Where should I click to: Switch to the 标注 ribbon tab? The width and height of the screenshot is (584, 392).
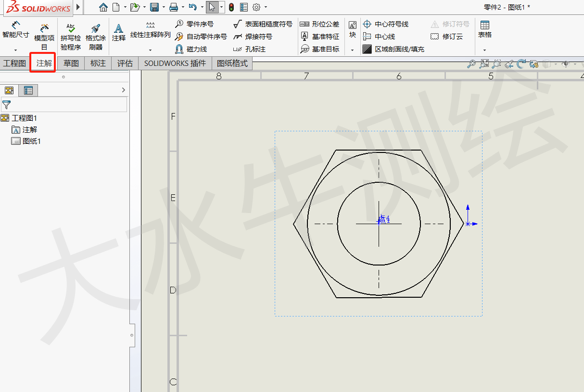[98, 63]
